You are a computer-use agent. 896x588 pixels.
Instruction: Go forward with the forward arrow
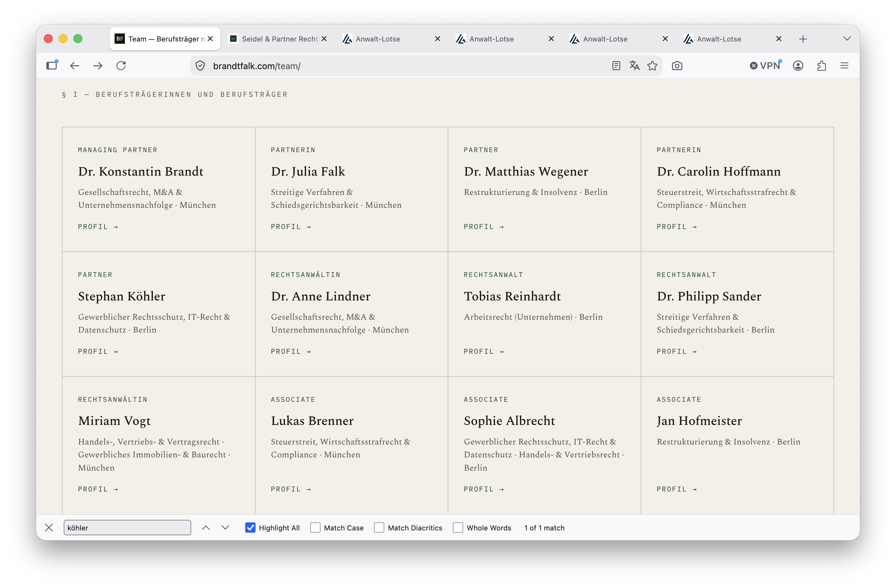pyautogui.click(x=98, y=66)
